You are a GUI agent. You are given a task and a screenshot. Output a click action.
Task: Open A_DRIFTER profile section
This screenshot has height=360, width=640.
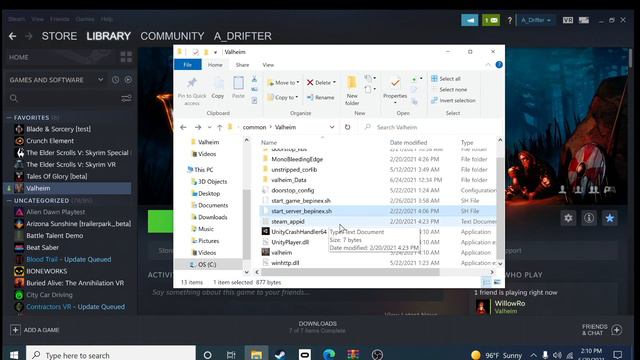pyautogui.click(x=242, y=36)
